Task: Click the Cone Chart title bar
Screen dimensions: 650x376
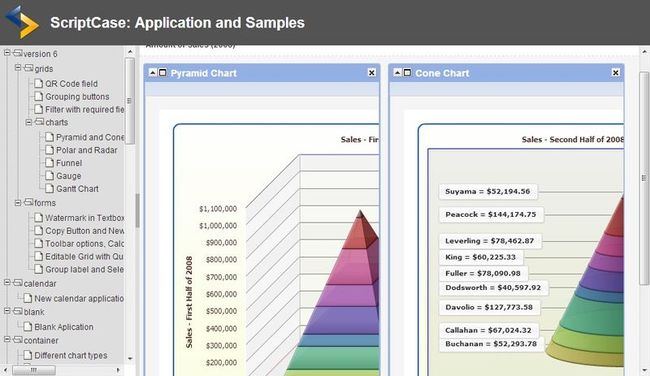Action: (506, 73)
